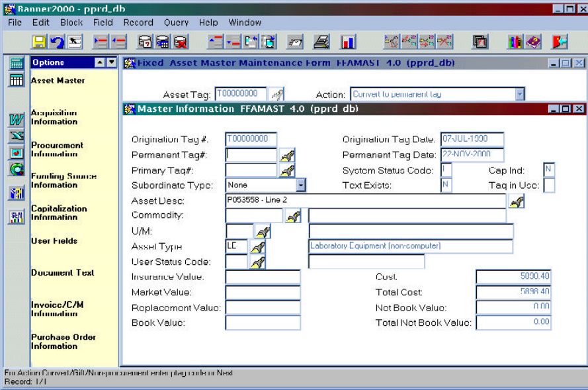Click the Execute Query database icon
Viewport: 588px width, 390px height.
coord(162,42)
